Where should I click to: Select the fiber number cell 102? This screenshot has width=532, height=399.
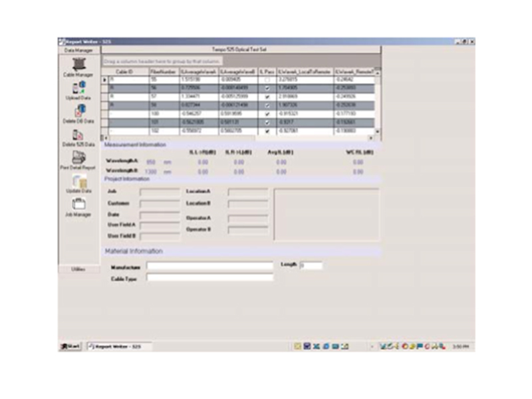coord(164,130)
